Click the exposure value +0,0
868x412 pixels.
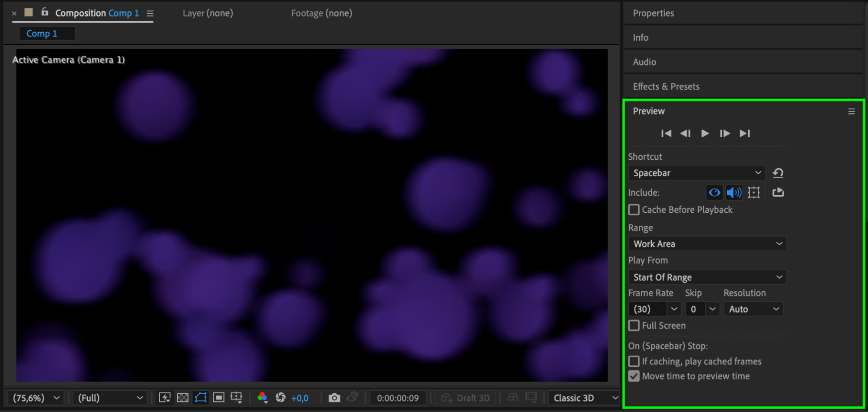tap(300, 398)
